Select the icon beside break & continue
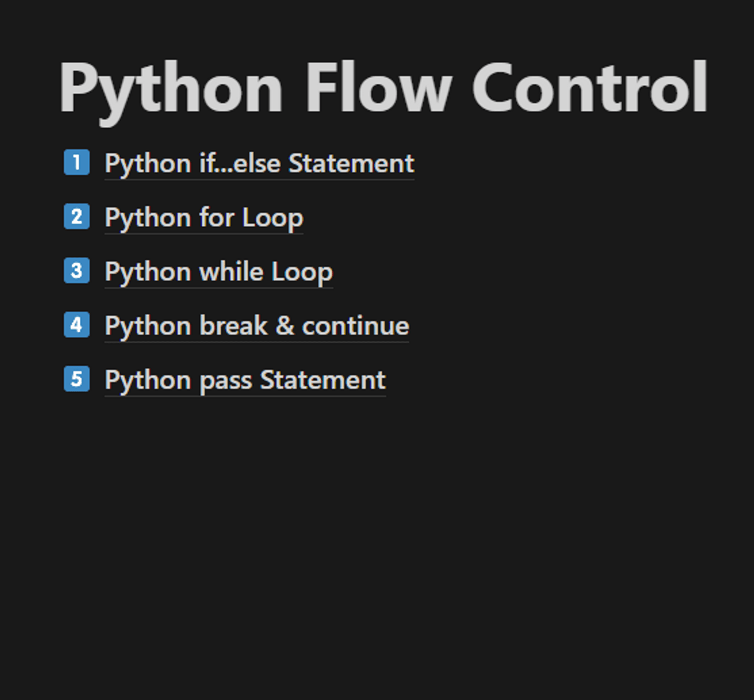The height and width of the screenshot is (700, 754). pyautogui.click(x=77, y=325)
